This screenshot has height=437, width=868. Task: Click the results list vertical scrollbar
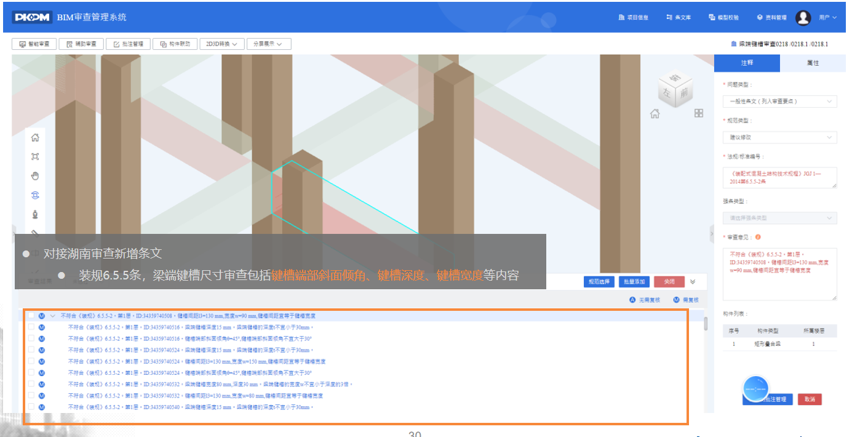tap(706, 323)
